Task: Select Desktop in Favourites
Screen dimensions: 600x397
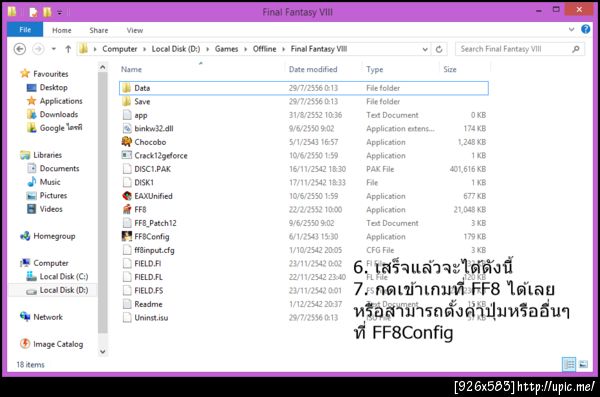Action: click(x=54, y=87)
